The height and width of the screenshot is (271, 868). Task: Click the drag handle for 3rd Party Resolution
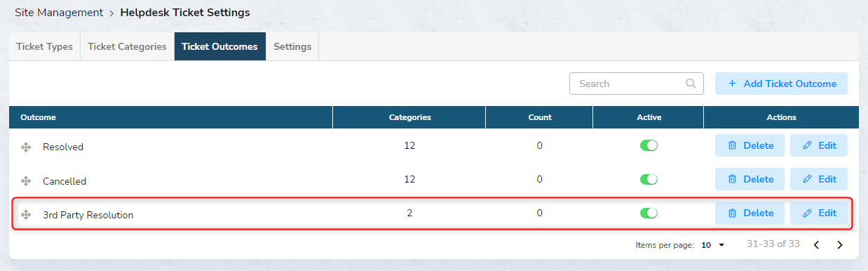pos(26,214)
